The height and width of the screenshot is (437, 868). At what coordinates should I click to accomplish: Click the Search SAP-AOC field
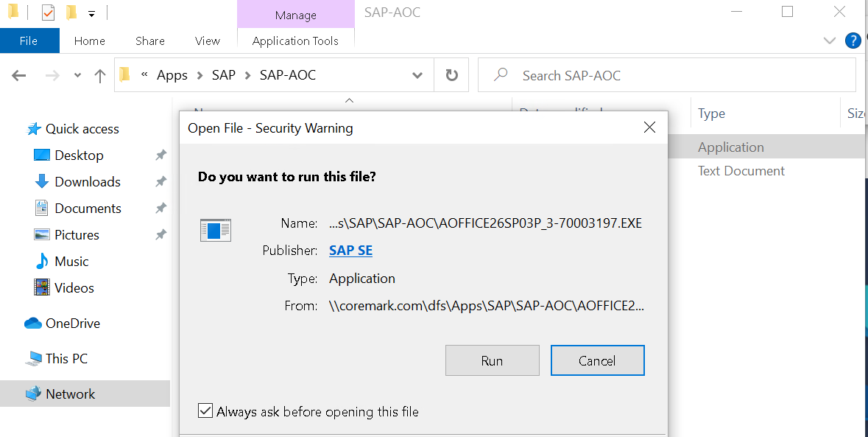666,74
